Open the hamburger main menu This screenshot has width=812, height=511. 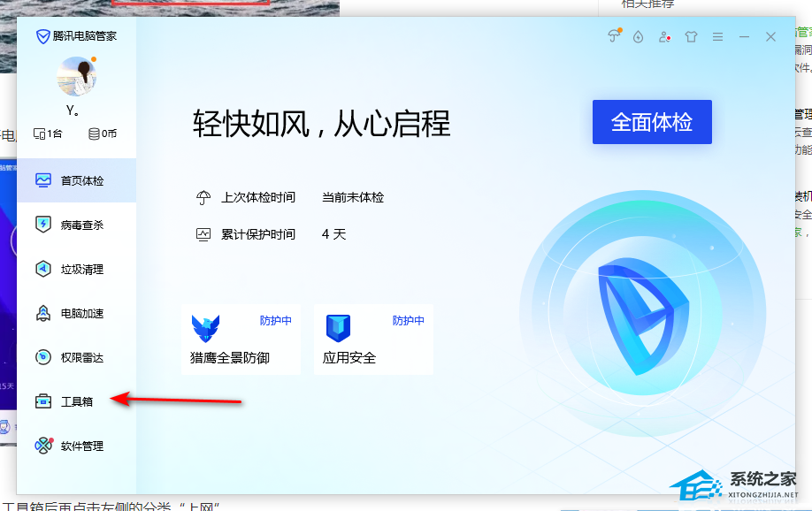click(x=717, y=37)
